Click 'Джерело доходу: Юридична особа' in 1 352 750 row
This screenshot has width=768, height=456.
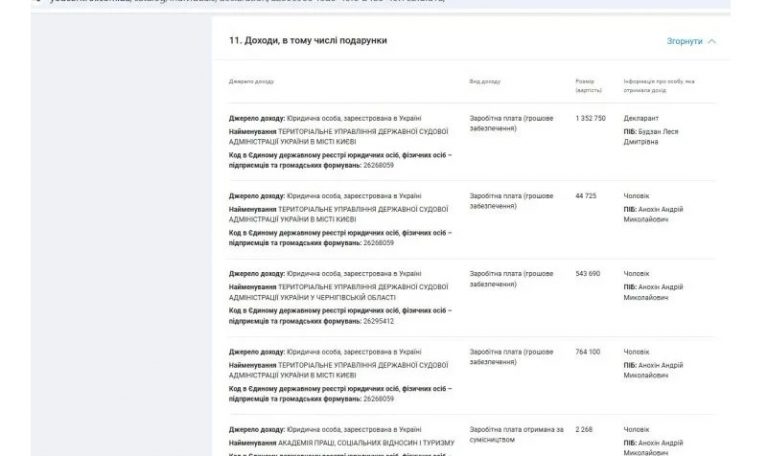(325, 119)
